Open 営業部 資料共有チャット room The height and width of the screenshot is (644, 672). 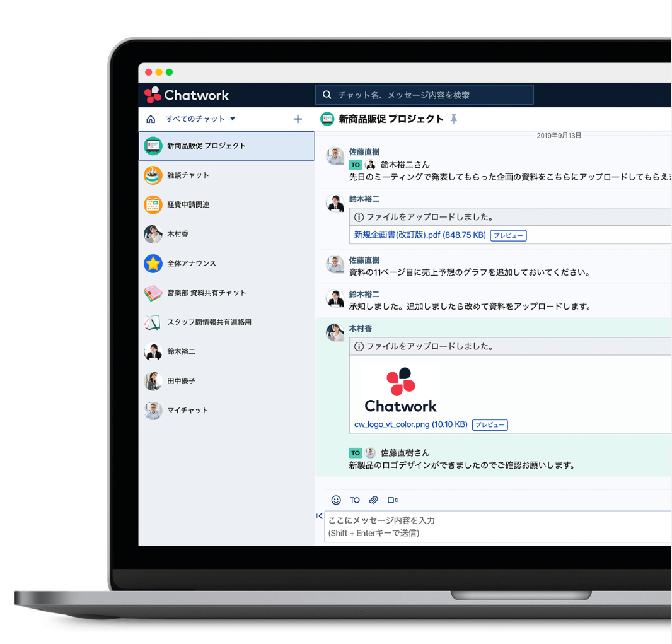point(226,293)
